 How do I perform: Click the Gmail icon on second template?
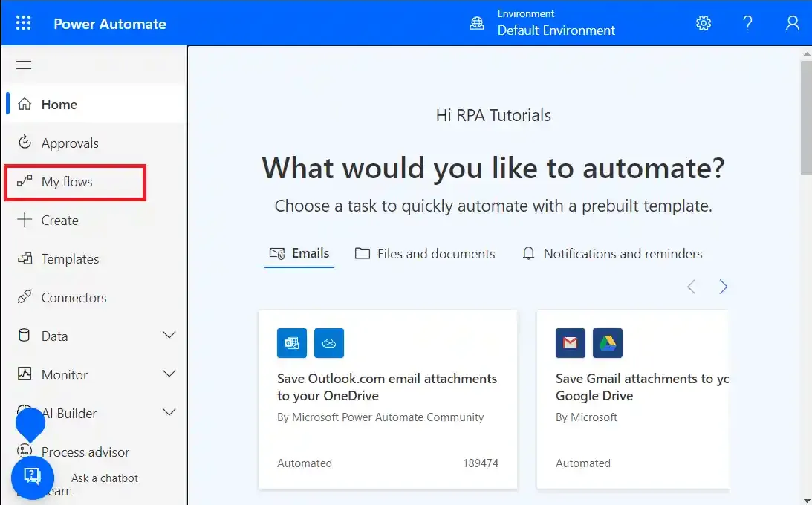point(570,342)
